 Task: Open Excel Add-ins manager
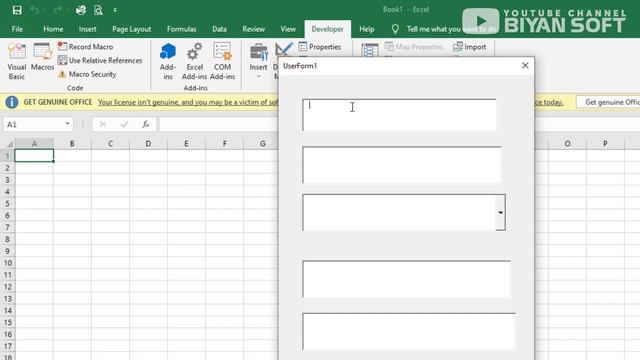point(194,61)
